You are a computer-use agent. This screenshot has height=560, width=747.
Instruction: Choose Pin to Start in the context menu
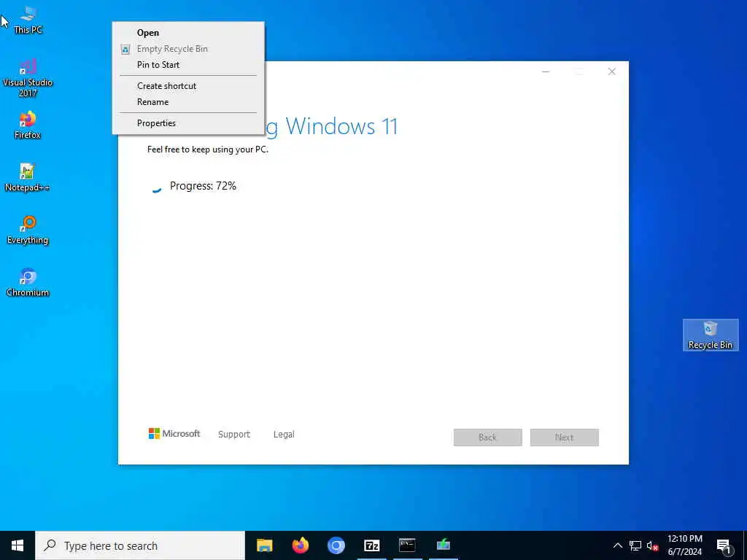pyautogui.click(x=188, y=65)
